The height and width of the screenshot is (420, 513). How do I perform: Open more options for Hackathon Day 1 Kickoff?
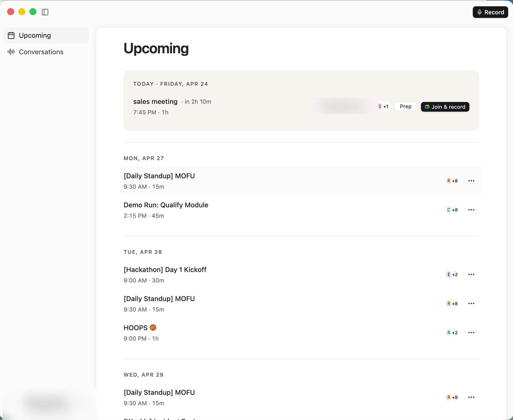[471, 274]
